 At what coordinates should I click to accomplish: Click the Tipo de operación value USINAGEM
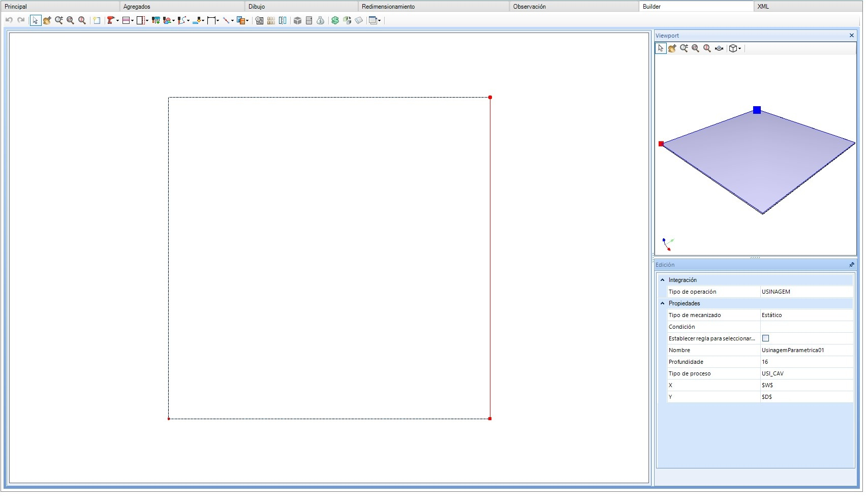click(807, 292)
